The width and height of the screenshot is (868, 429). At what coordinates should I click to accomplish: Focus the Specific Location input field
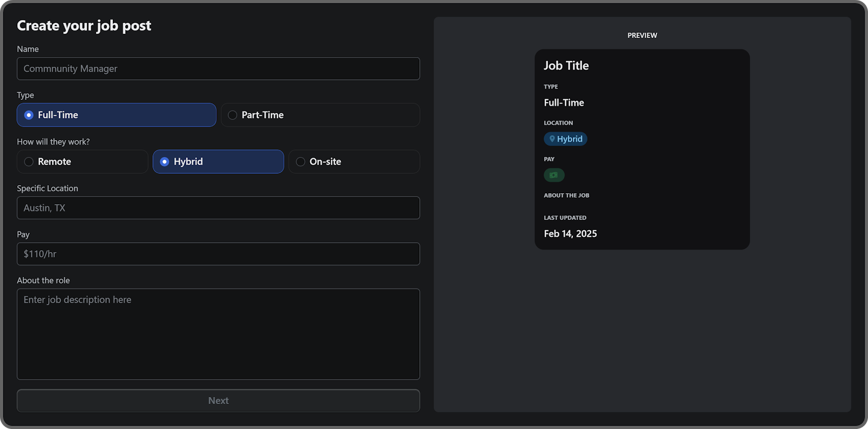(x=218, y=208)
